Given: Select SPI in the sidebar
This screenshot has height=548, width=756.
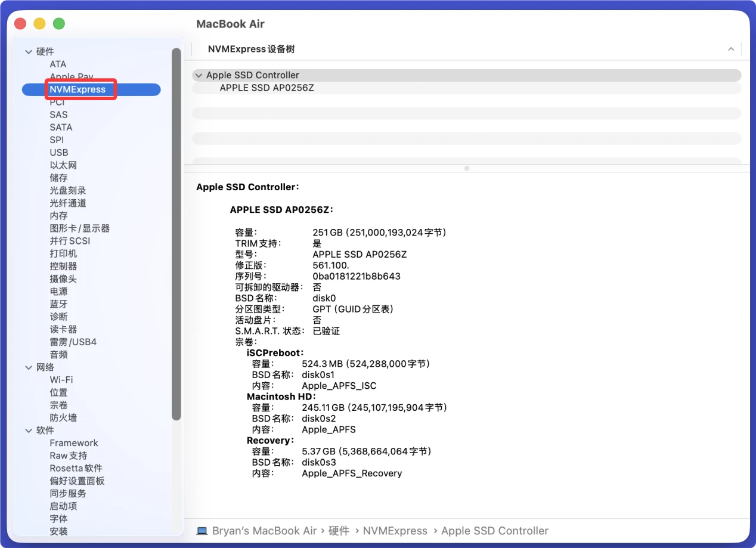Looking at the screenshot, I should click(x=57, y=140).
